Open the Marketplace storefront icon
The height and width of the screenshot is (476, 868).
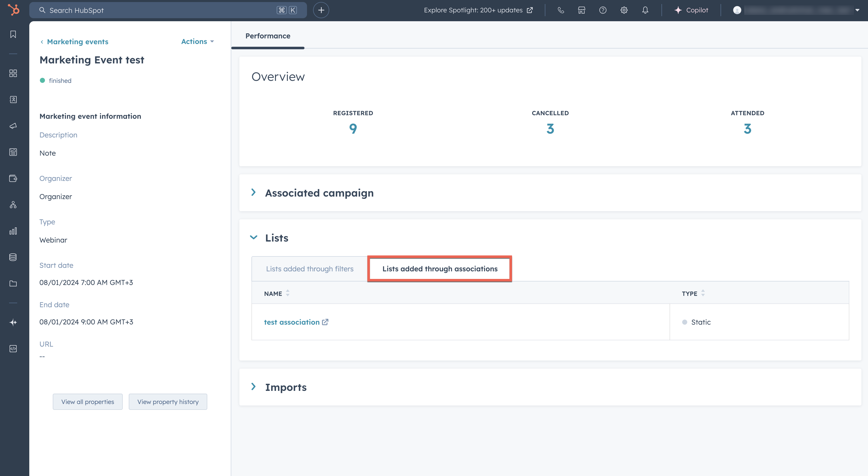(x=582, y=10)
